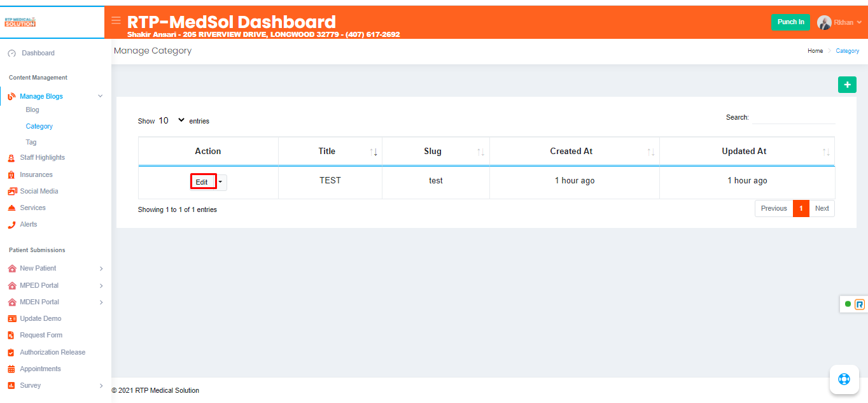This screenshot has width=868, height=403.
Task: Click the Appointments calendar icon
Action: point(11,369)
